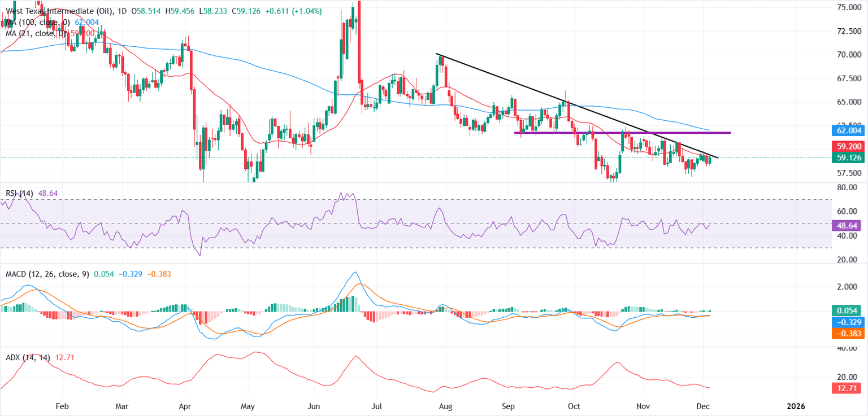Click the MA (100, close, 0) legend label
The height and width of the screenshot is (416, 868).
(37, 23)
